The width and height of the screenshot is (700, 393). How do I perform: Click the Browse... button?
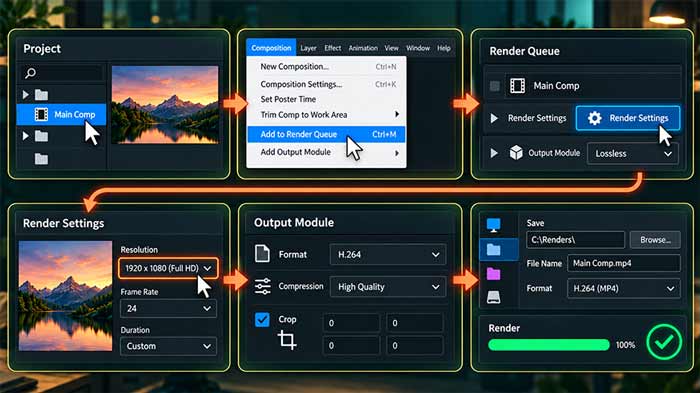pos(655,240)
